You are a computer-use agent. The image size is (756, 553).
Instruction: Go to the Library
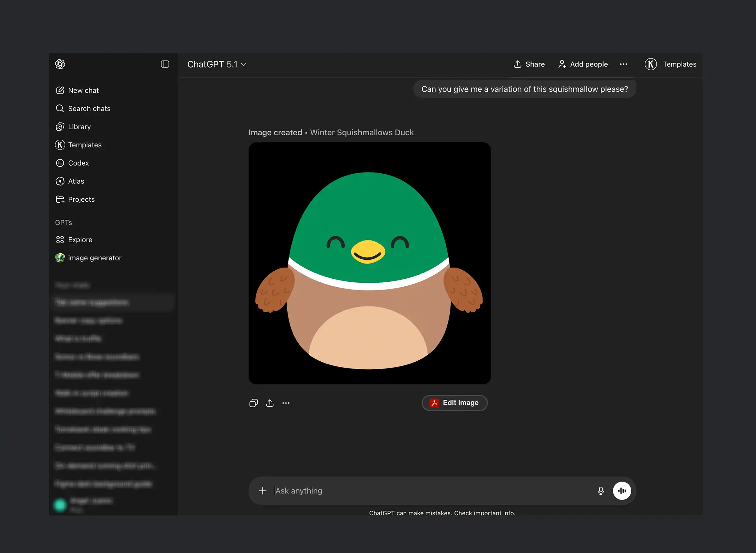pyautogui.click(x=73, y=127)
